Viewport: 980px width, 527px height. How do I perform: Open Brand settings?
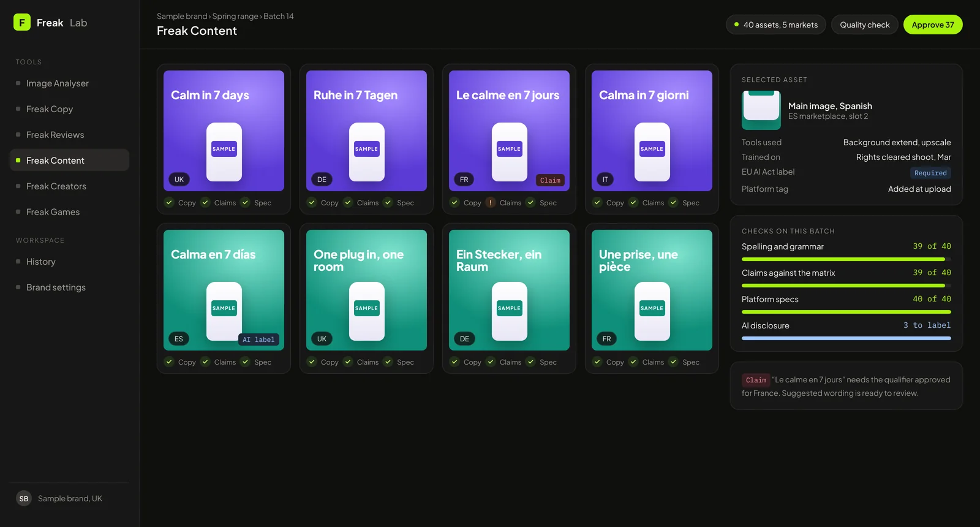click(69, 287)
